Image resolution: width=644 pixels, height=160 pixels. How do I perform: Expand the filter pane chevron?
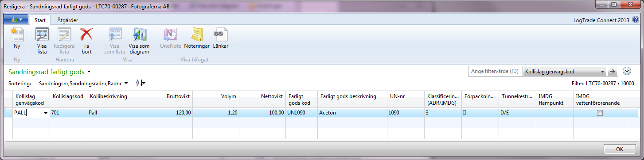pos(627,71)
